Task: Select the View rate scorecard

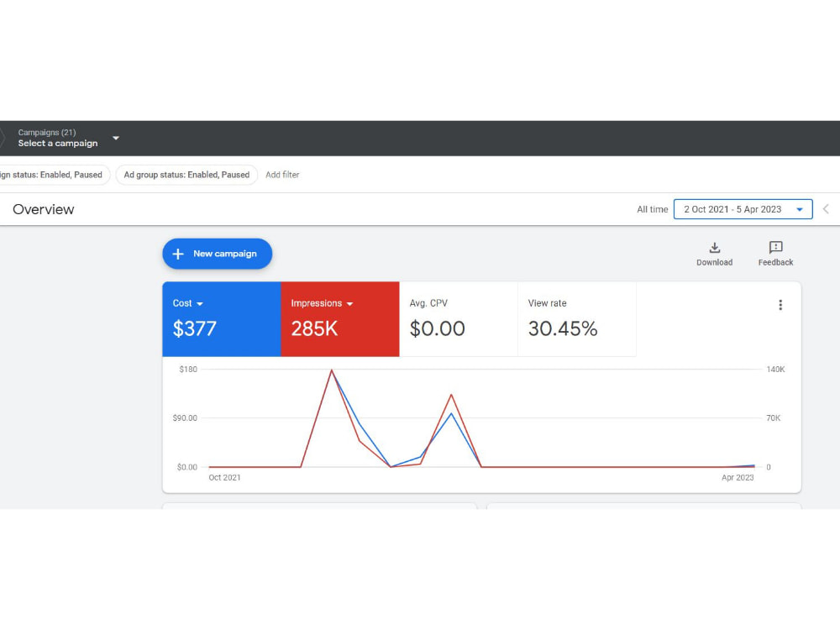Action: click(x=577, y=318)
